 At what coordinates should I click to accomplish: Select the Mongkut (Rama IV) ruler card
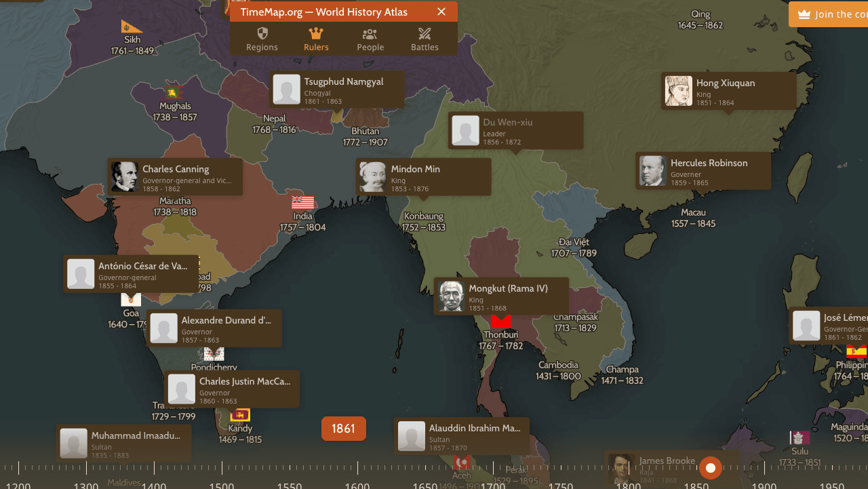click(502, 296)
